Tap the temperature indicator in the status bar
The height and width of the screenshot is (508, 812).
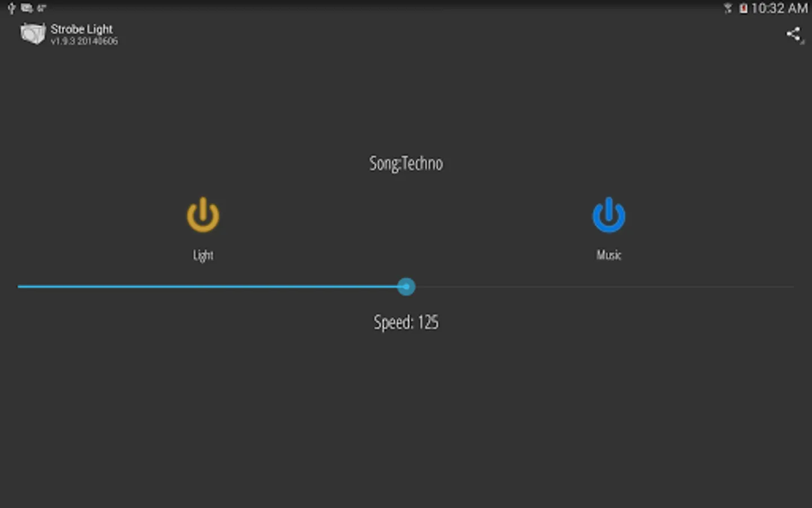(x=41, y=8)
